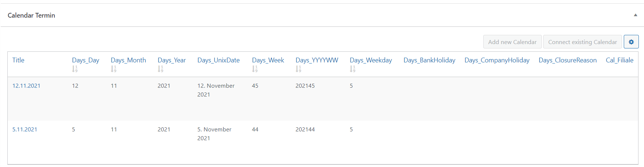Open the gear settings button
Image resolution: width=644 pixels, height=167 pixels.
631,42
